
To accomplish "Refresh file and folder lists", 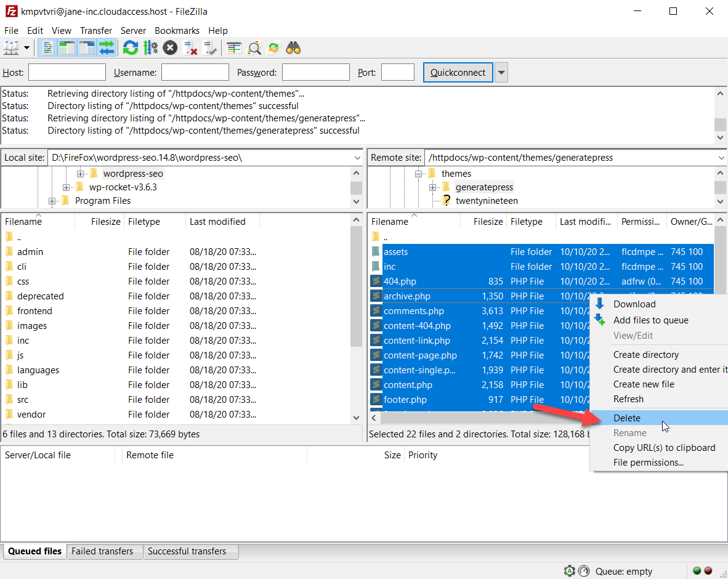I will (130, 47).
